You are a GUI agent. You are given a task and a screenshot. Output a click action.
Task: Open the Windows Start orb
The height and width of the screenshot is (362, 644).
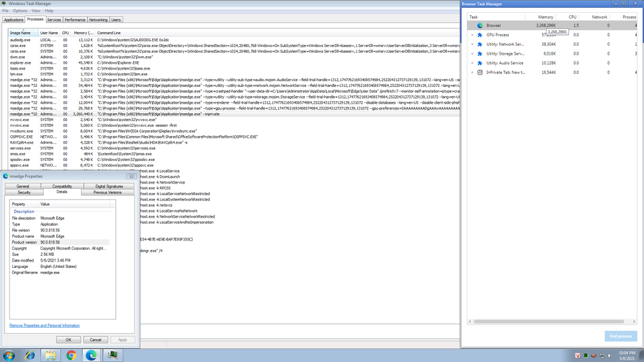[8, 356]
